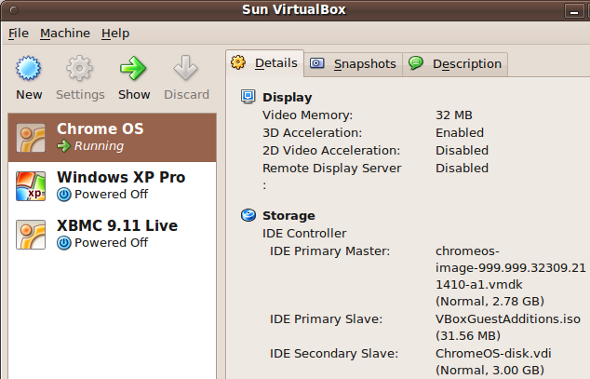This screenshot has width=590, height=379.
Task: Click the green Running status arrow icon
Action: (64, 146)
